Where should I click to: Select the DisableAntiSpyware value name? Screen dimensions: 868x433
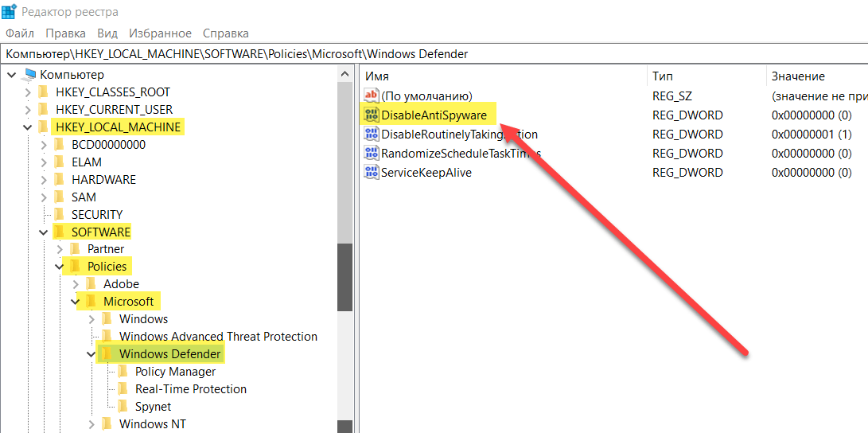(434, 115)
